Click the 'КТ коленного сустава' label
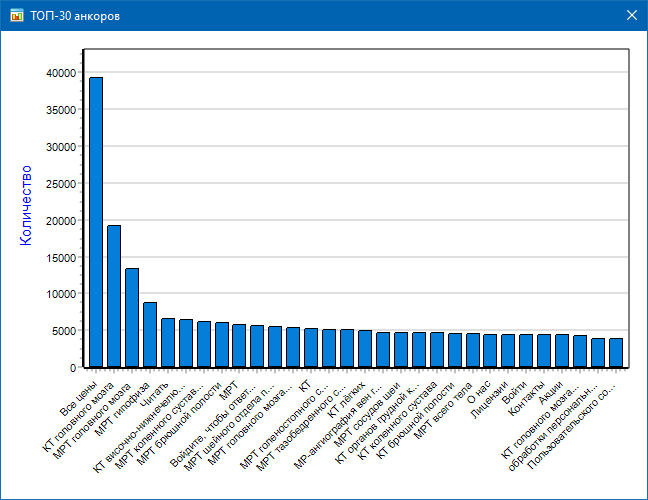The width and height of the screenshot is (648, 500). coord(397,421)
